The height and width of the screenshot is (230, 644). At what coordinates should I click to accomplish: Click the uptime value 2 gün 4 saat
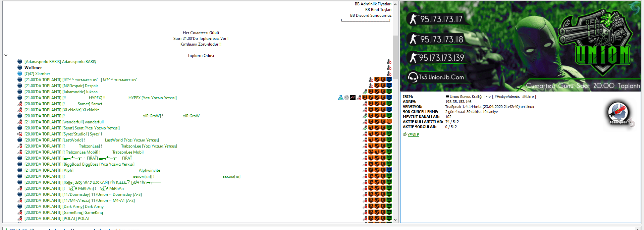(471, 112)
